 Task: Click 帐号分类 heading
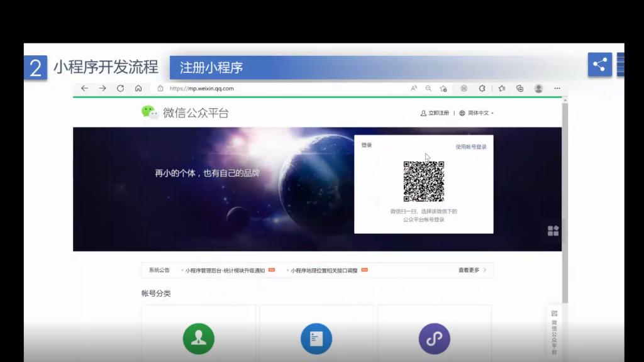tap(156, 293)
